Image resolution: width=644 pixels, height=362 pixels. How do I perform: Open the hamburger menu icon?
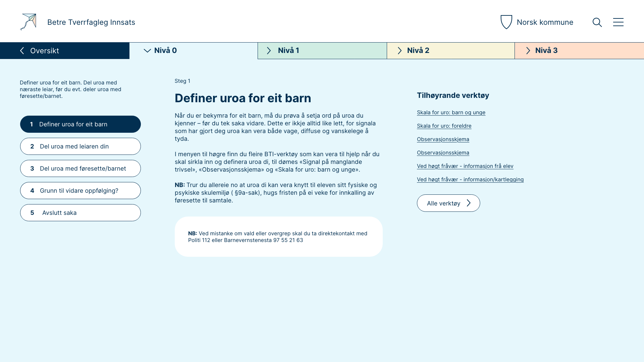click(618, 22)
